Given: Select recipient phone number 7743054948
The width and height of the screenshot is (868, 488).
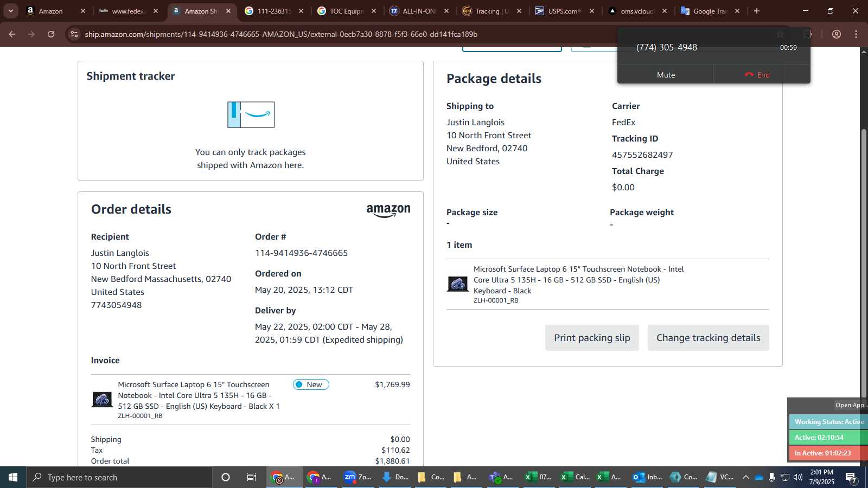Looking at the screenshot, I should point(116,305).
